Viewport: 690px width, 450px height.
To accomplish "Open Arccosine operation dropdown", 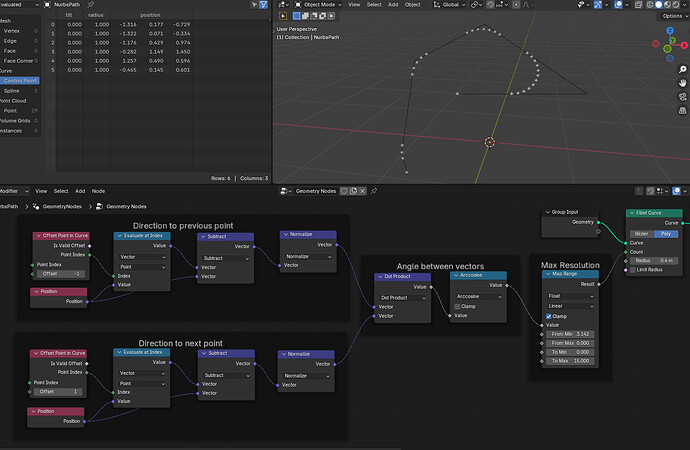I will [x=478, y=296].
